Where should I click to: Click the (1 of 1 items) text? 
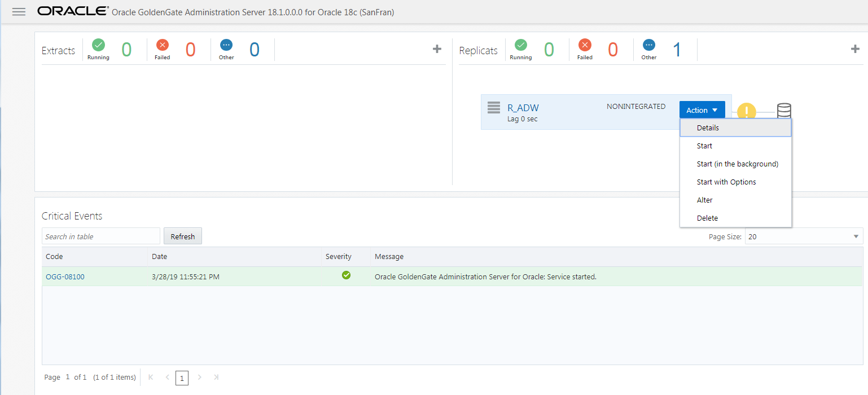click(115, 377)
